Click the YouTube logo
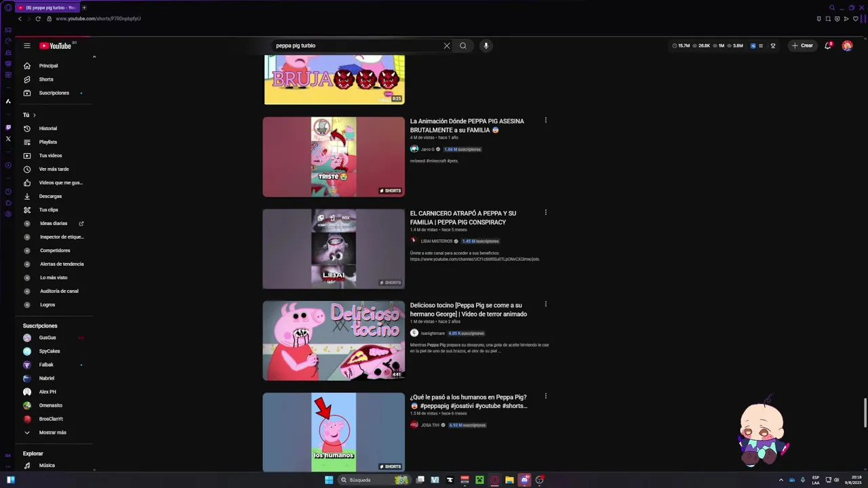The height and width of the screenshot is (488, 868). [55, 45]
